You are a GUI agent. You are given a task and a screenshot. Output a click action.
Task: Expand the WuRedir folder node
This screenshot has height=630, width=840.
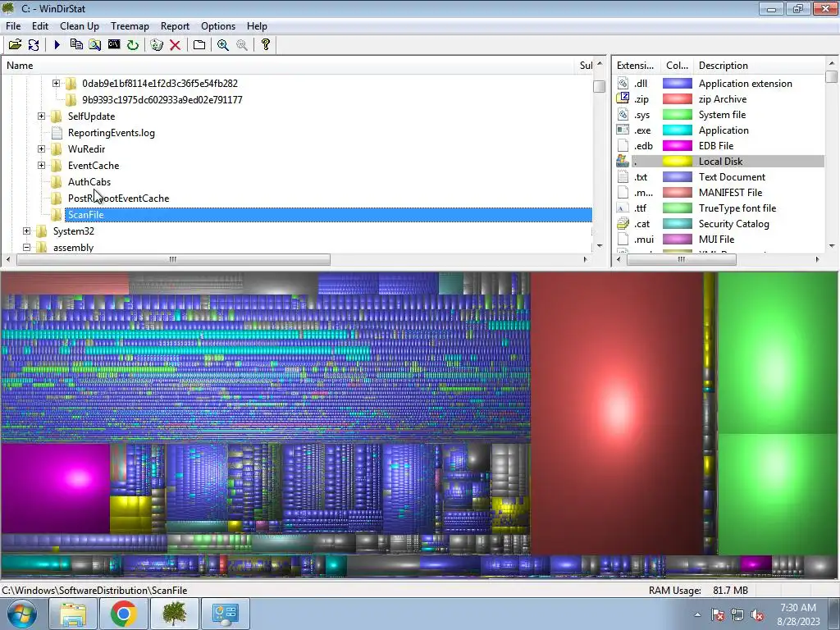(41, 149)
